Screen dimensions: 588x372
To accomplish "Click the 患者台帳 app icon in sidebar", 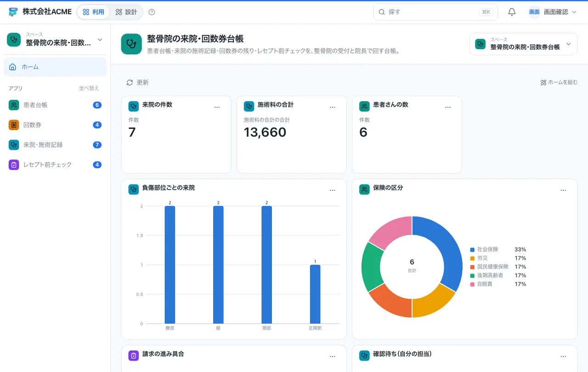I will (14, 105).
